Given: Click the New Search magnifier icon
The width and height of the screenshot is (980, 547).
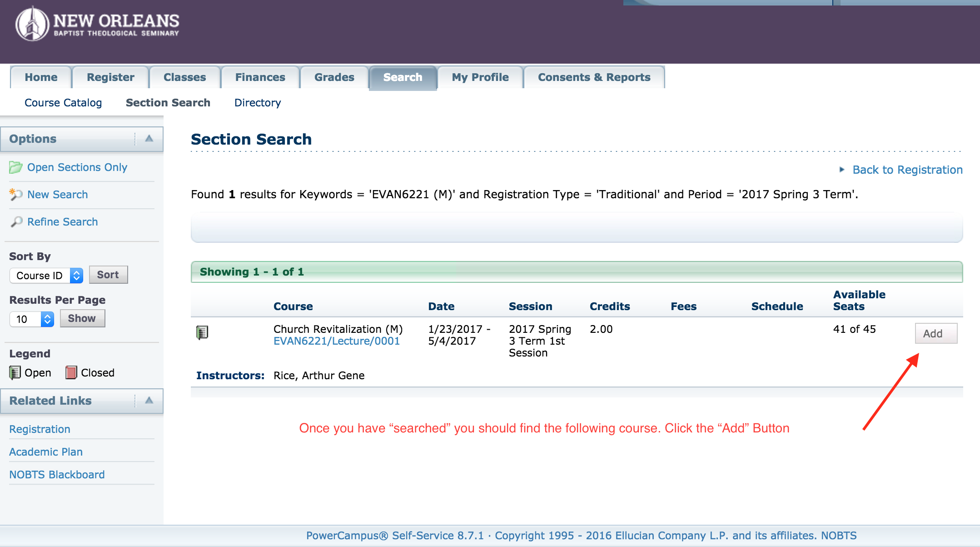Looking at the screenshot, I should click(x=16, y=195).
